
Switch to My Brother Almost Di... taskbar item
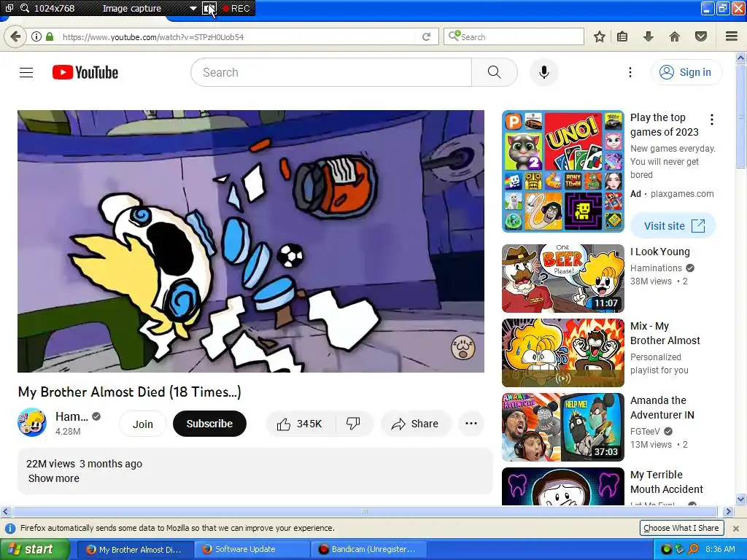135,550
